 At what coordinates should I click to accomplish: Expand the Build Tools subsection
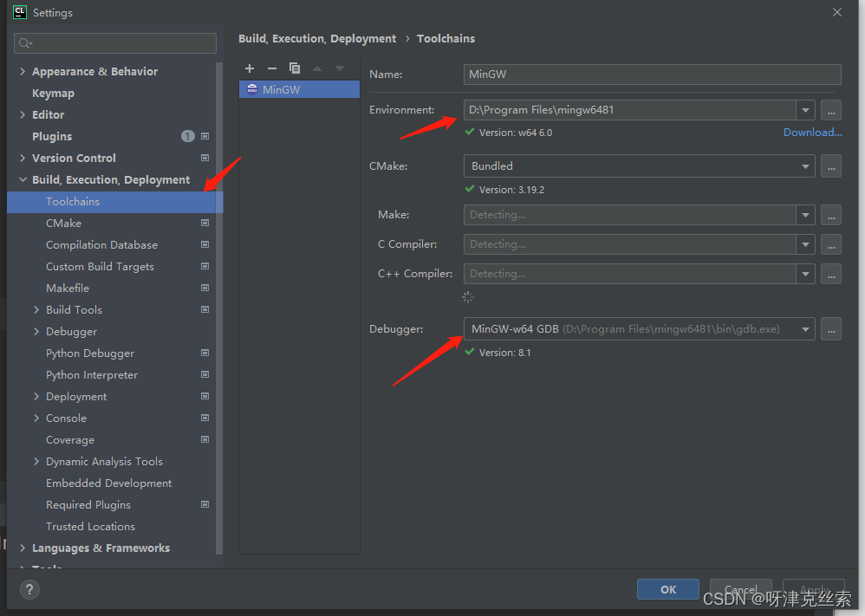36,309
